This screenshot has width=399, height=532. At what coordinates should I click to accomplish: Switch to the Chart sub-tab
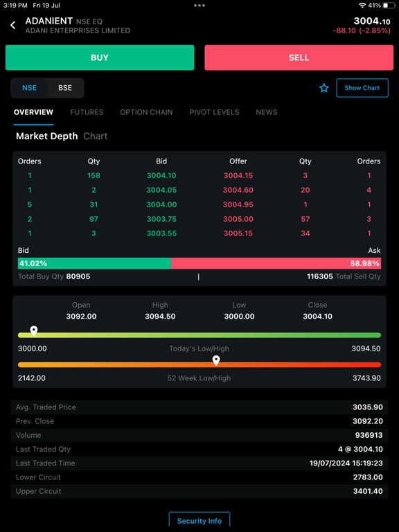pyautogui.click(x=96, y=136)
